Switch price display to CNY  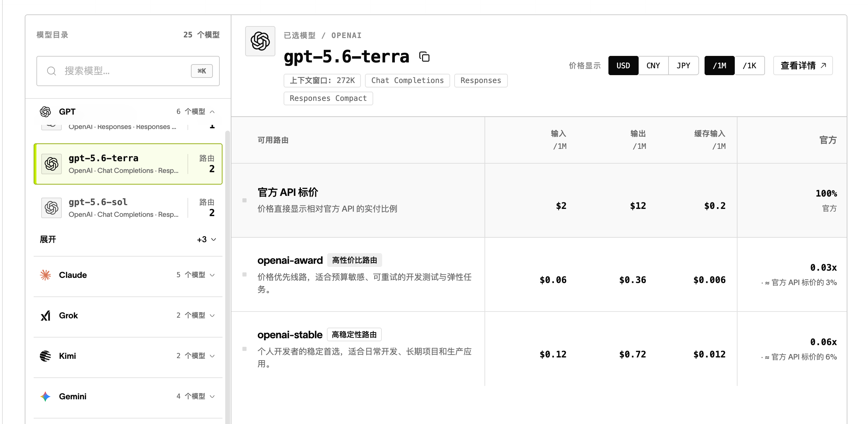(x=653, y=66)
